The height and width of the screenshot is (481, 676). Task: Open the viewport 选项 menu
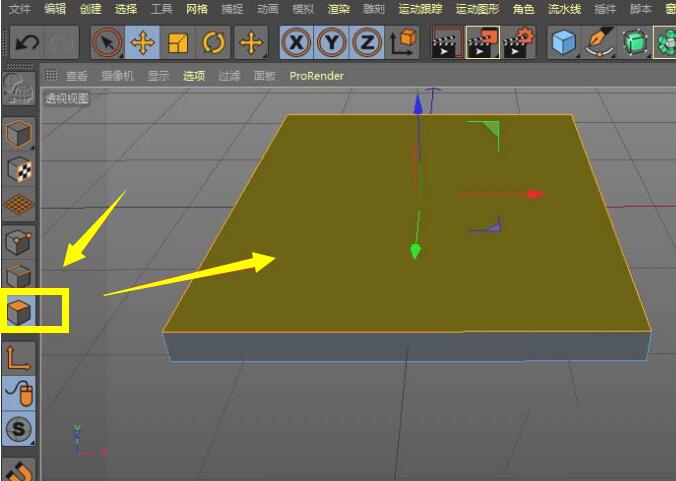[x=194, y=76]
